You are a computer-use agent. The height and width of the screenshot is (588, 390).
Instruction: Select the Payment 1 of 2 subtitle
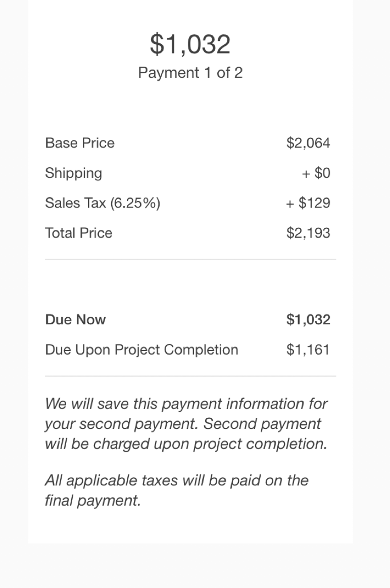[190, 73]
